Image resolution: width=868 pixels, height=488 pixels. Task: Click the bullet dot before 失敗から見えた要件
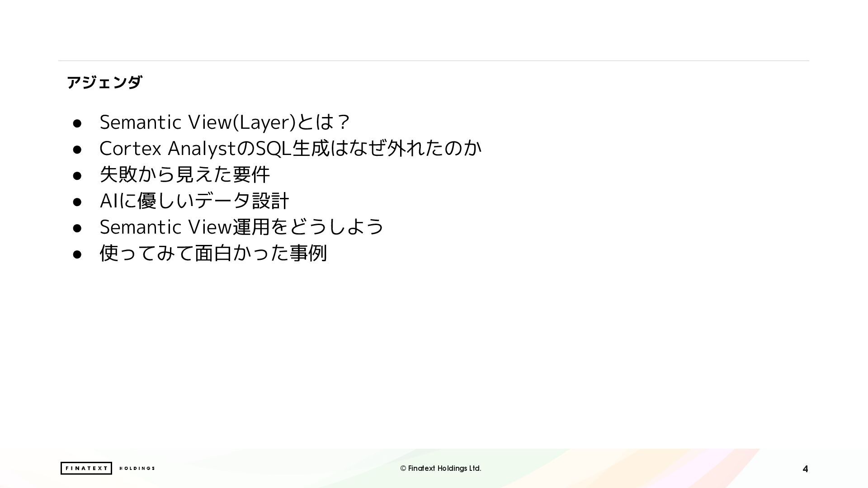point(77,176)
